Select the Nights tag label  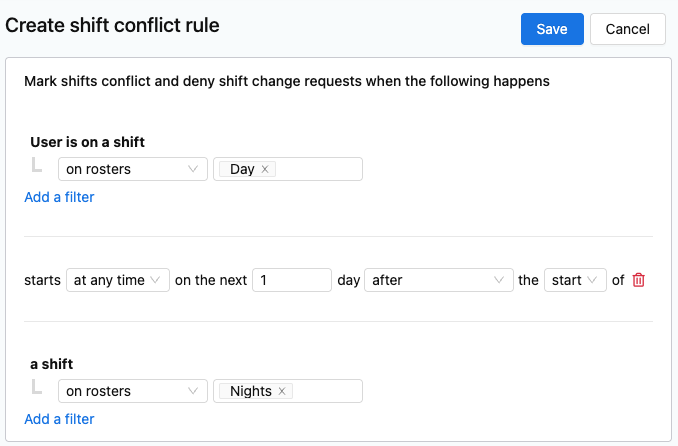(x=251, y=391)
